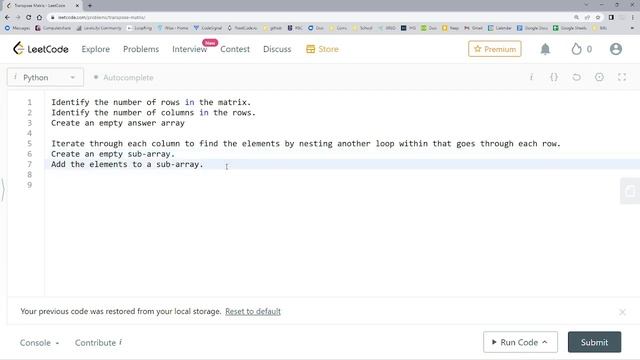Click line 3 'Create an empty answer array'
The height and width of the screenshot is (360, 640).
(118, 123)
